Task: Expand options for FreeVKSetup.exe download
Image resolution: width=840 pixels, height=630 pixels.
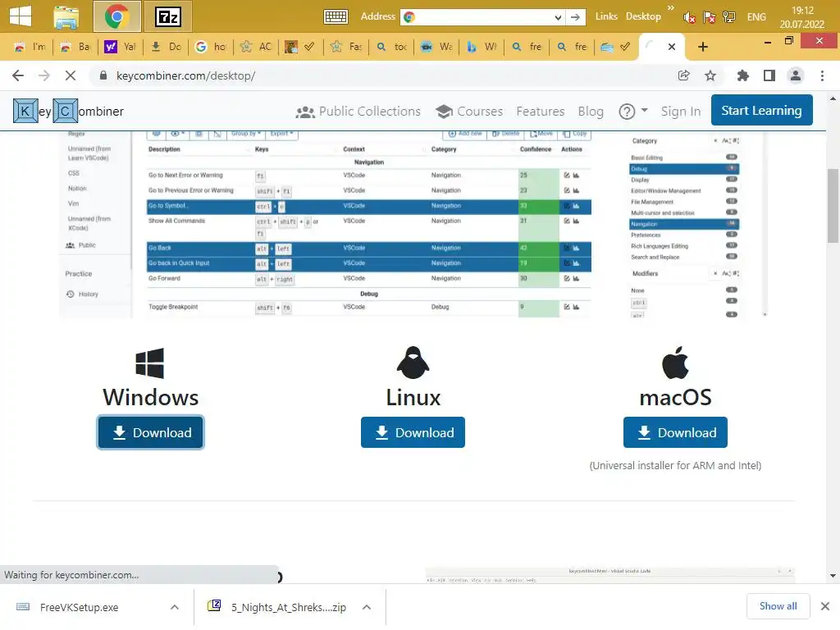Action: 175,607
